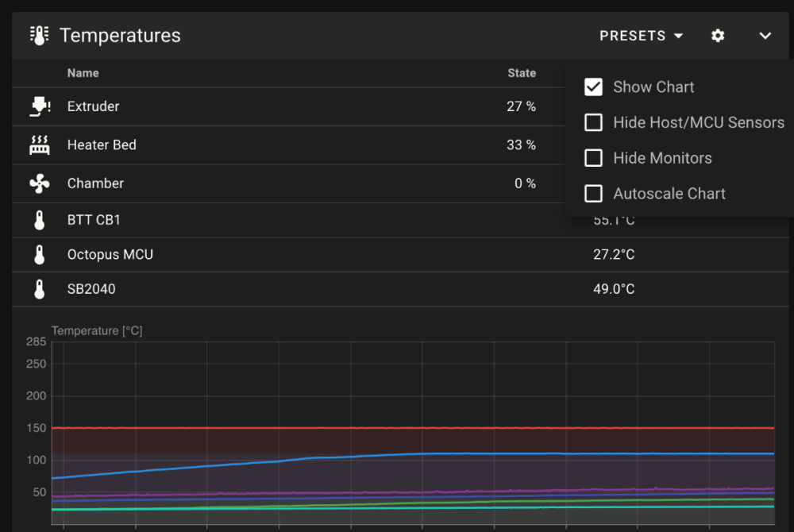This screenshot has width=794, height=532.
Task: Open temperature settings via gear icon
Action: pos(718,36)
